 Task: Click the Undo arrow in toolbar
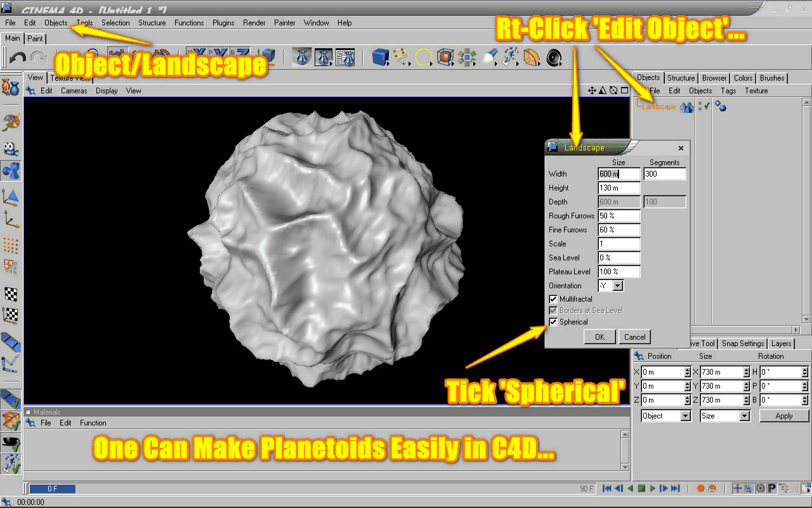tap(17, 58)
